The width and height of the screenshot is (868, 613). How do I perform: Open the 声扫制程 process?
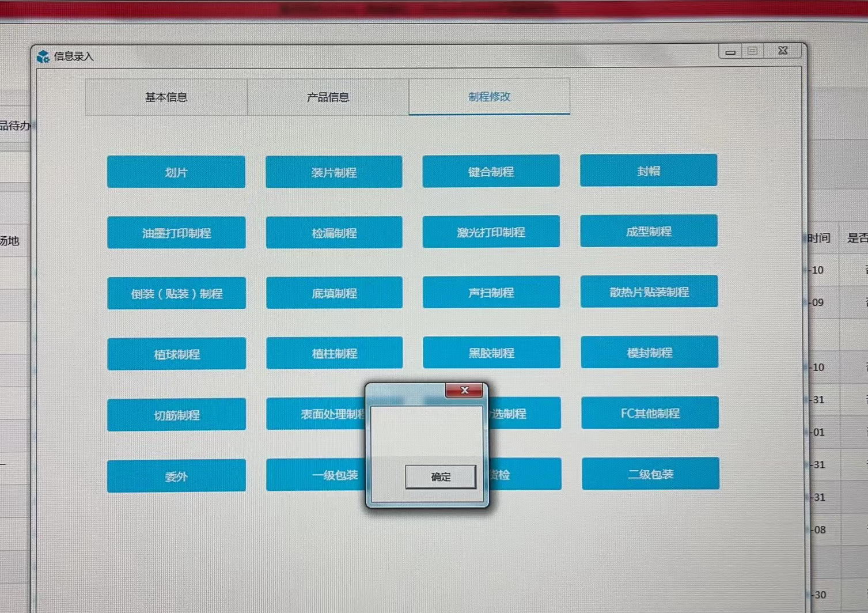click(x=491, y=292)
